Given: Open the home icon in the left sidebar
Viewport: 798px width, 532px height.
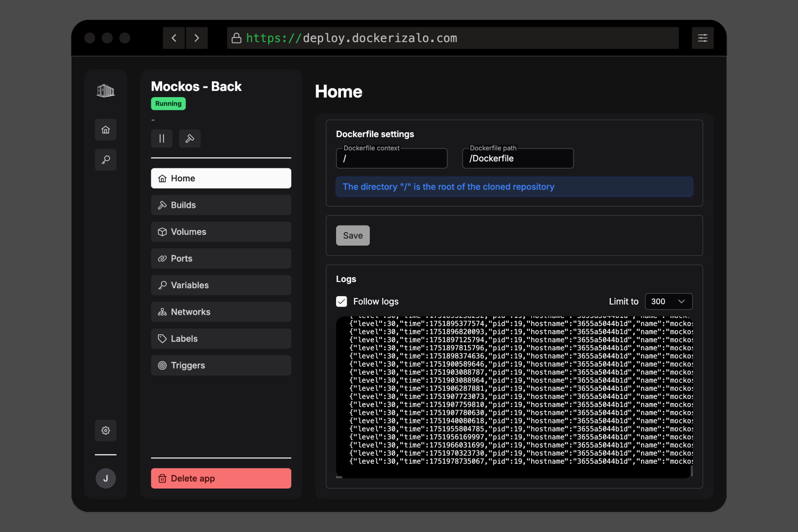Looking at the screenshot, I should [x=106, y=129].
